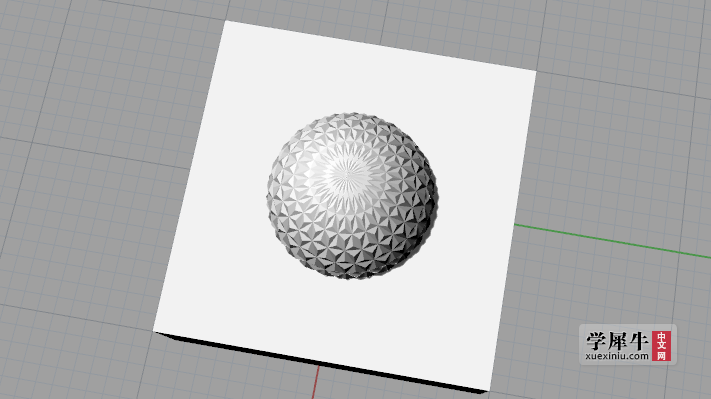This screenshot has height=399, width=711.
Task: Open the xuexiniu.com watermark link
Action: coord(617,356)
